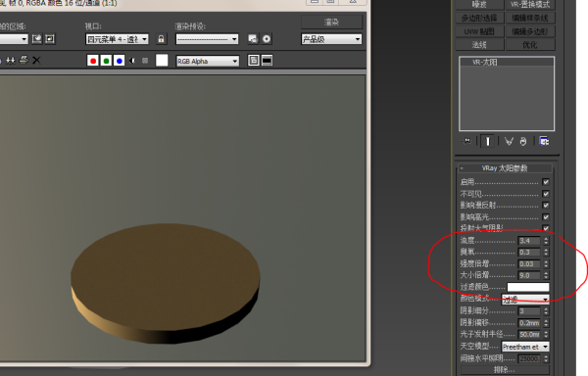Click the 大小倍增 spinner arrows

click(546, 275)
